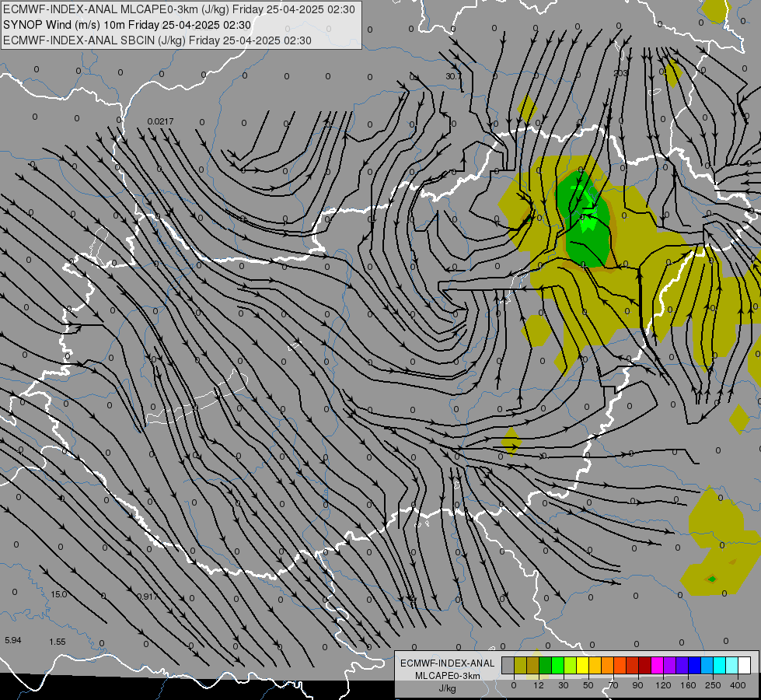Select the white legend swatch
Screen dimensions: 761x700
[x=745, y=665]
